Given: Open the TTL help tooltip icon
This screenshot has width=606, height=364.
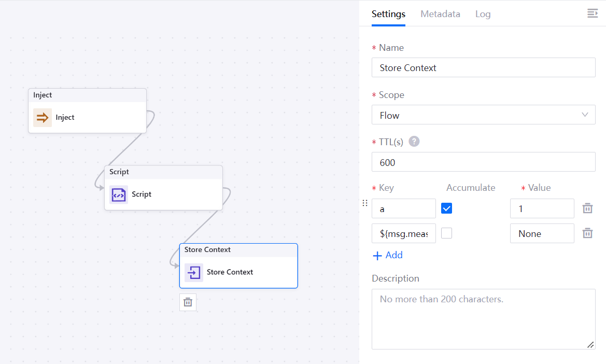Looking at the screenshot, I should pyautogui.click(x=414, y=142).
